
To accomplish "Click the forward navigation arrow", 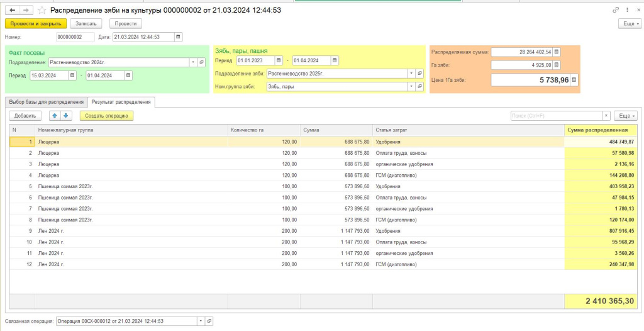I will 26,10.
